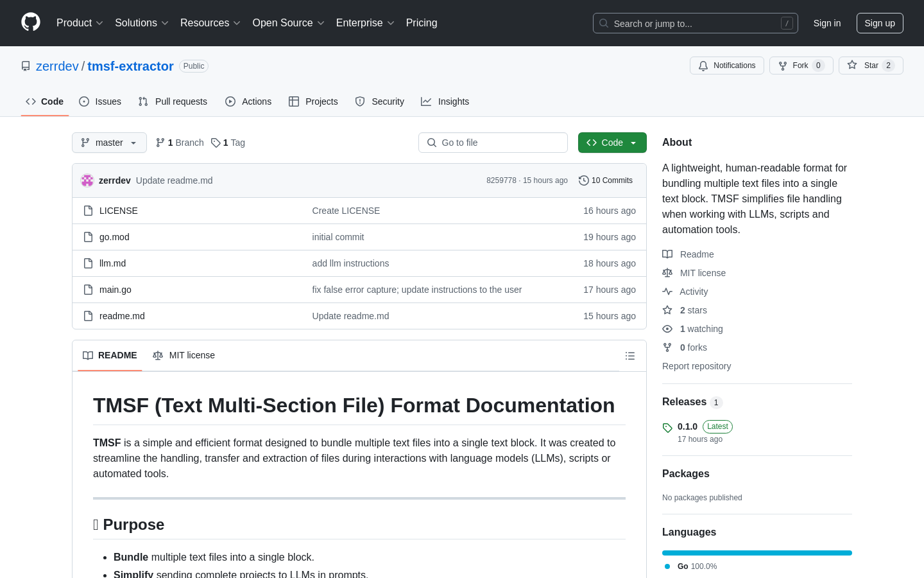Image resolution: width=924 pixels, height=578 pixels.
Task: Click the file icon next to main.go
Action: (89, 290)
